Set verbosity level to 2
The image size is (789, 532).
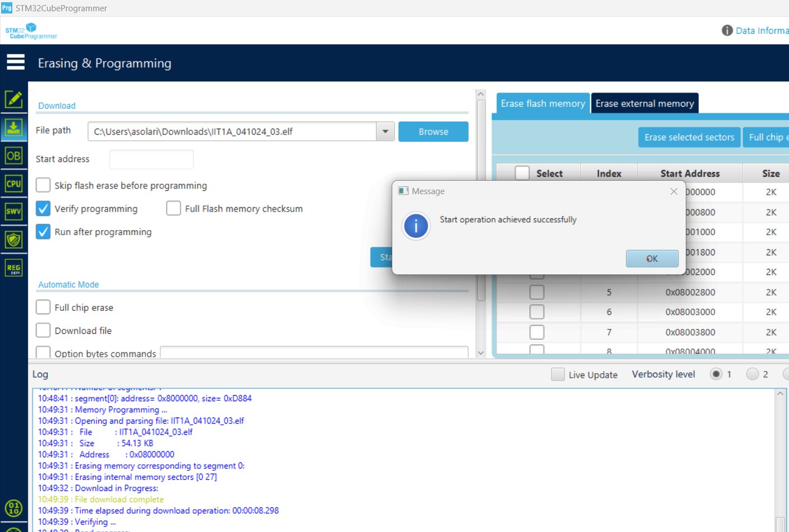(753, 374)
